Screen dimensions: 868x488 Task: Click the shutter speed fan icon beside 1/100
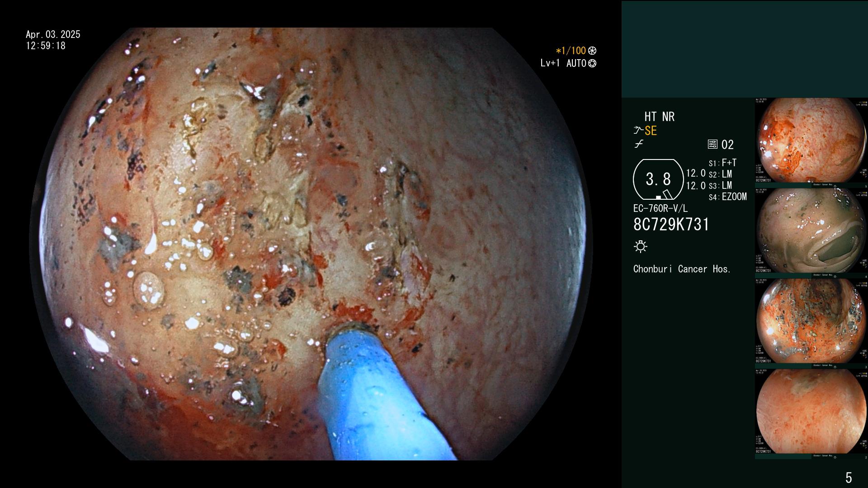[x=592, y=51]
